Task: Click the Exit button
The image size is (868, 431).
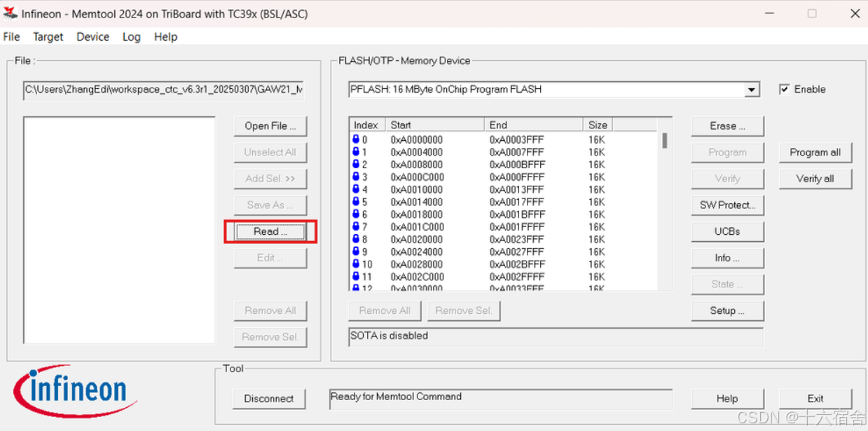Action: [x=815, y=399]
